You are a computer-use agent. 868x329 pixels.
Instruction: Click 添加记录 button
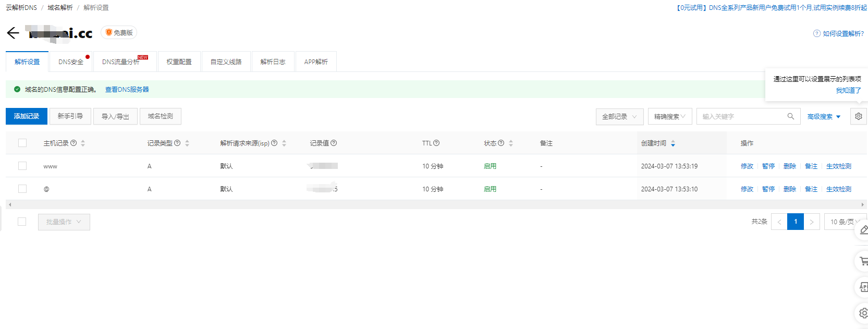27,116
